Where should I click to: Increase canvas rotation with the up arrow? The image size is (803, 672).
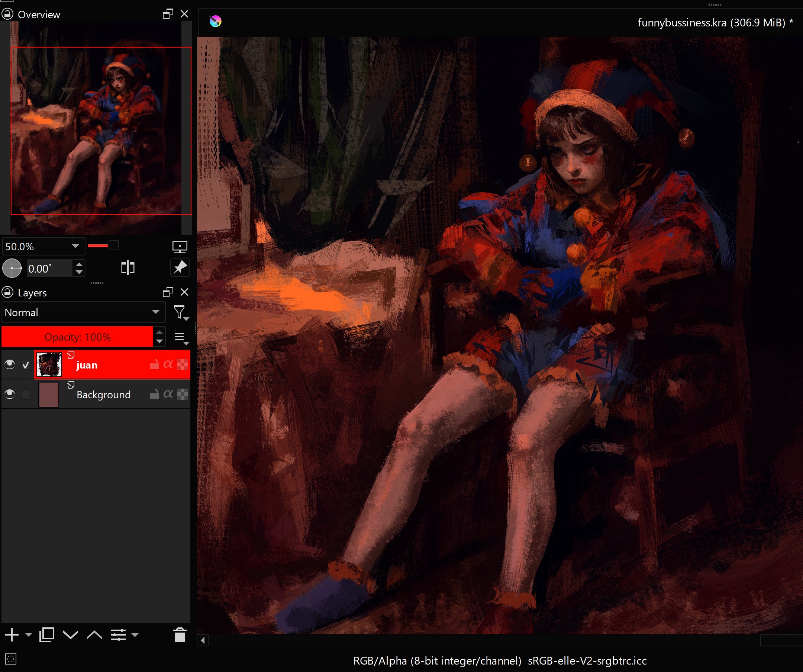point(79,264)
